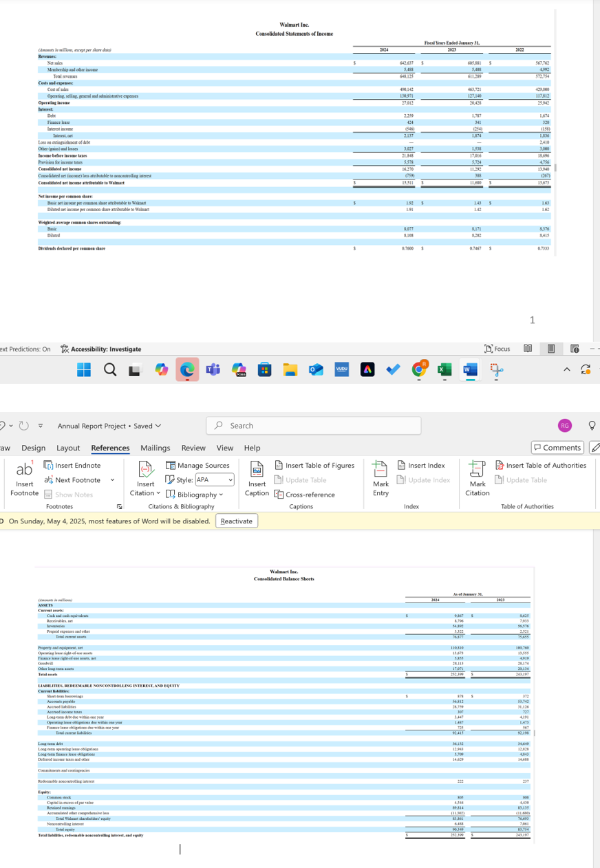Switch to Read Mode view in status bar
The width and height of the screenshot is (600, 868).
click(528, 349)
